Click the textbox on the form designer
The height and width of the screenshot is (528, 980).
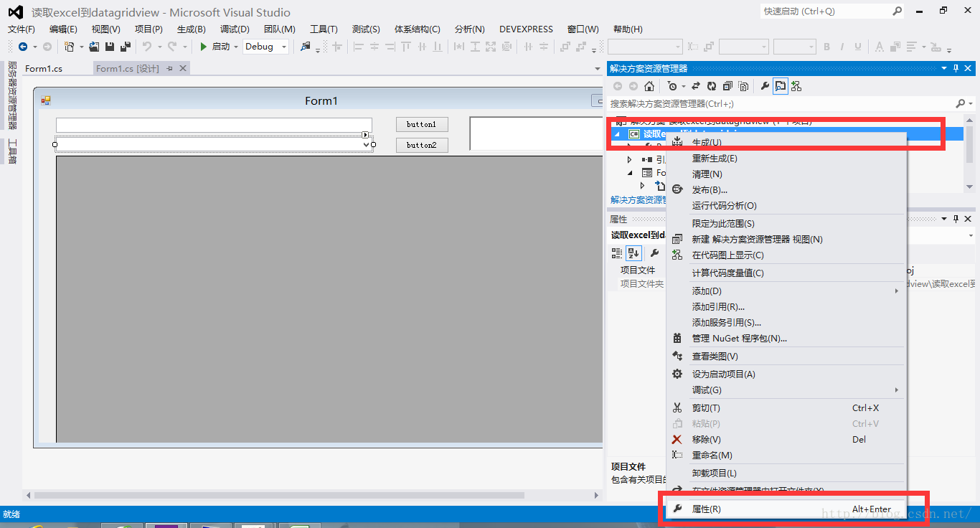tap(214, 125)
